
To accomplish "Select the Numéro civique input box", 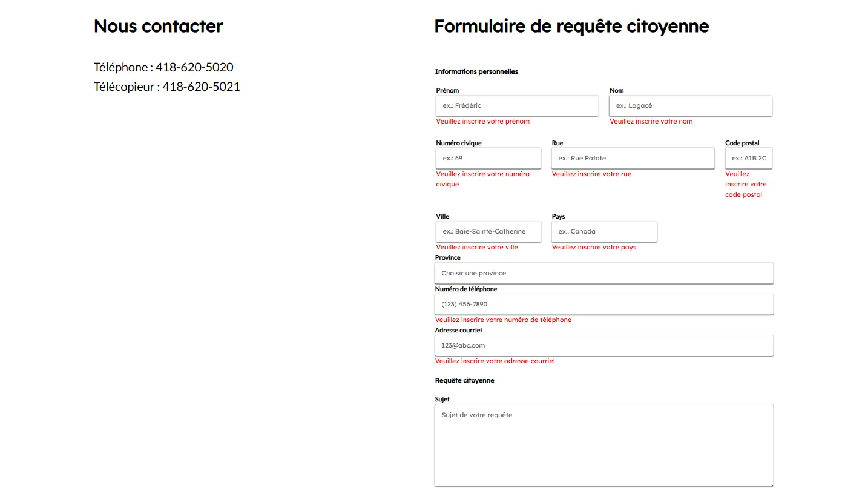I will tap(488, 158).
